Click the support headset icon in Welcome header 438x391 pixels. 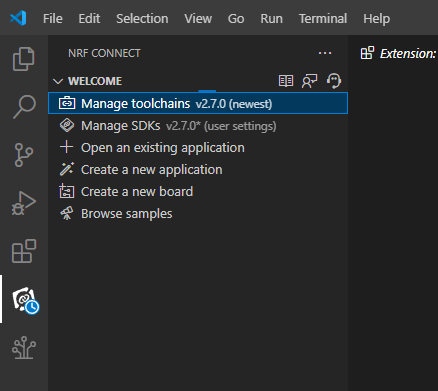pos(334,81)
